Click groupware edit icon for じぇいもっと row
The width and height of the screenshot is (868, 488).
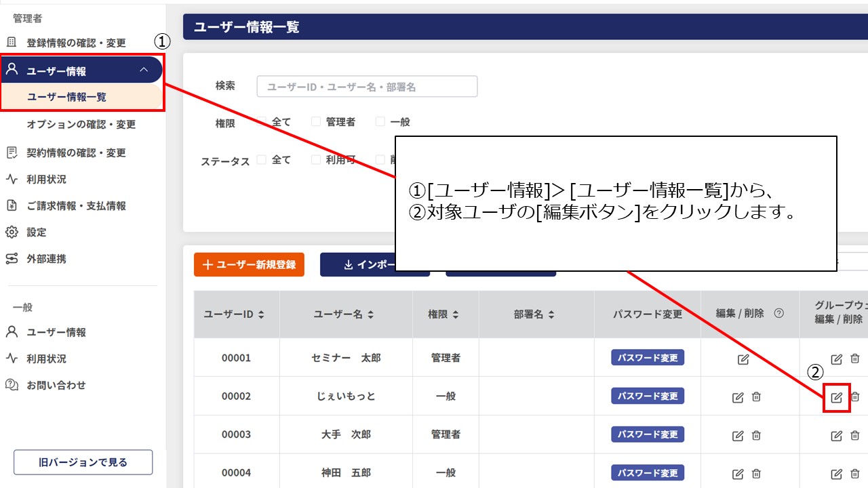pyautogui.click(x=837, y=397)
